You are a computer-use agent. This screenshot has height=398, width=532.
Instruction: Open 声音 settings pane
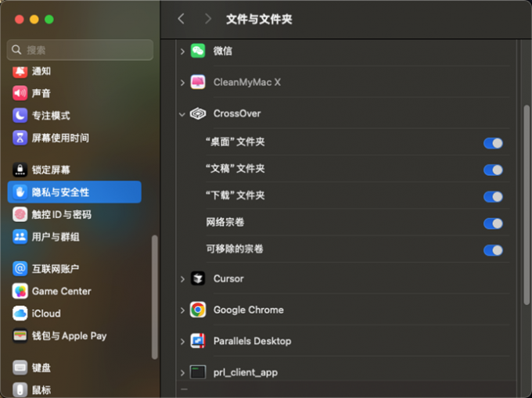(x=74, y=93)
